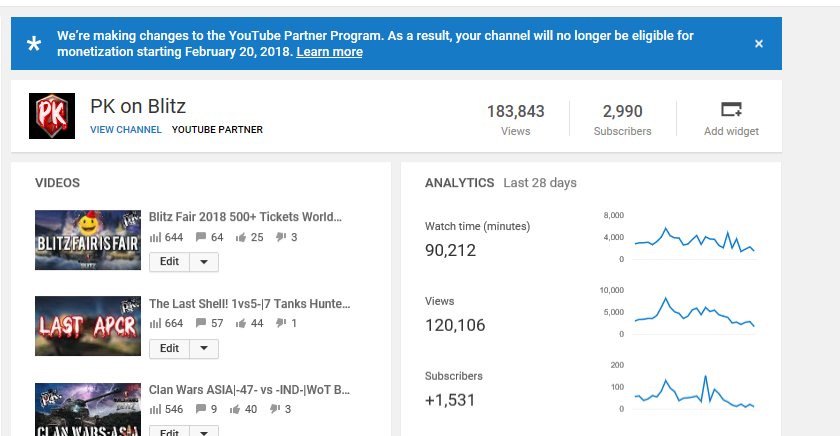Click the 2,990 Subscribers count

point(622,111)
